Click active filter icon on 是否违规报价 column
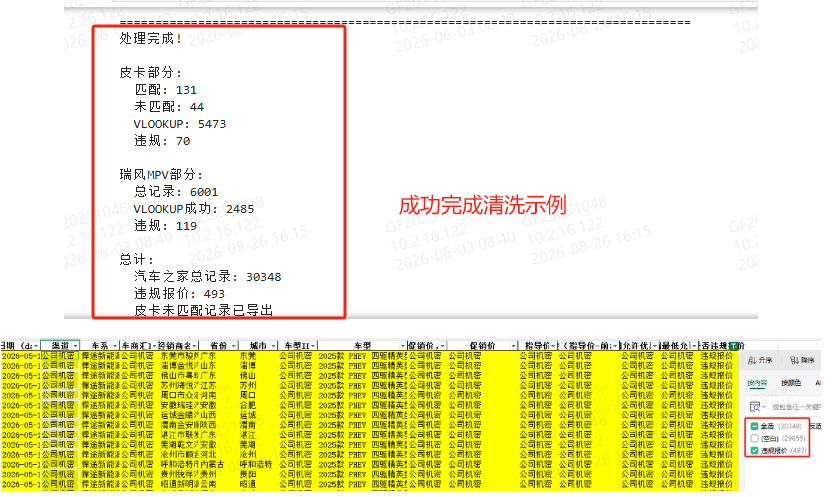The image size is (836, 497). pyautogui.click(x=734, y=346)
